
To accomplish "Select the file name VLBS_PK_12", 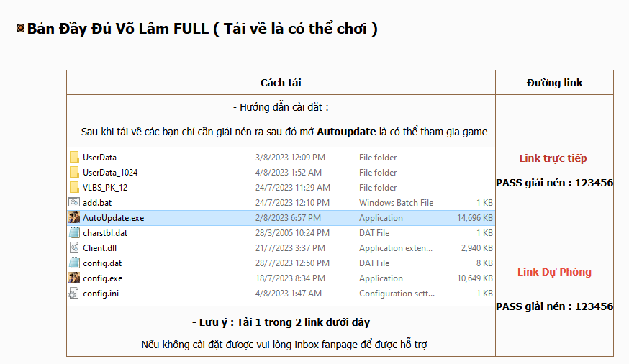I will click(x=105, y=188).
